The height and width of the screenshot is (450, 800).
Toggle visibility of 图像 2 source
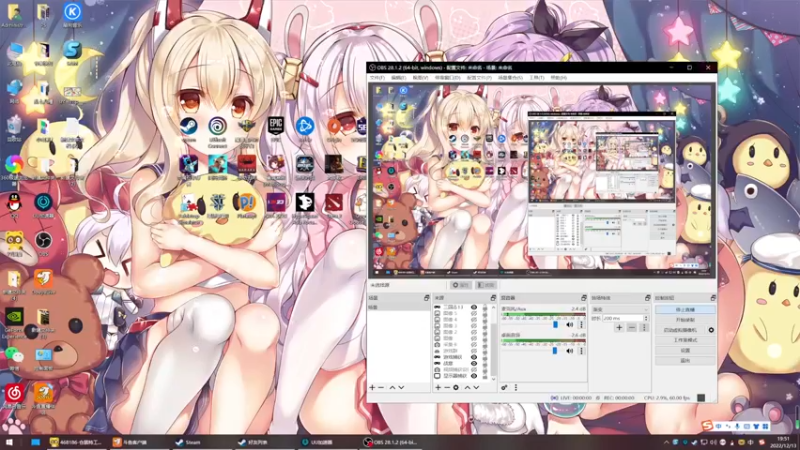[x=474, y=332]
